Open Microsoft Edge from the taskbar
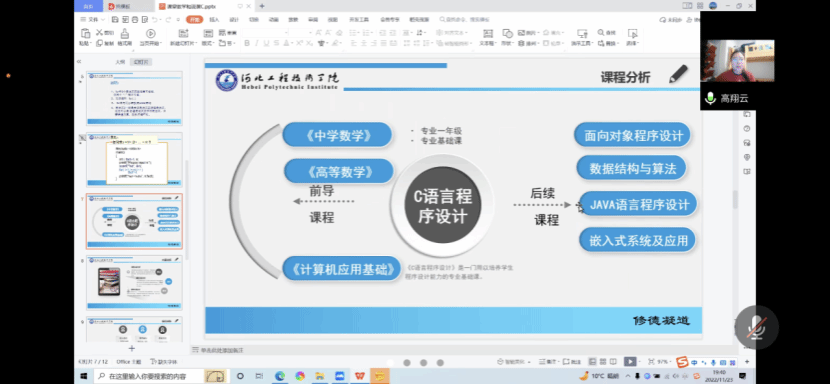 pos(280,376)
